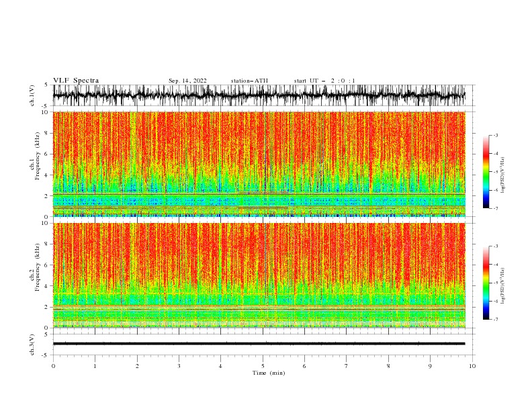Image resolution: width=532 pixels, height=411 pixels.
Task: Click the ch.1 voltage waveform trace
Action: pyautogui.click(x=259, y=95)
